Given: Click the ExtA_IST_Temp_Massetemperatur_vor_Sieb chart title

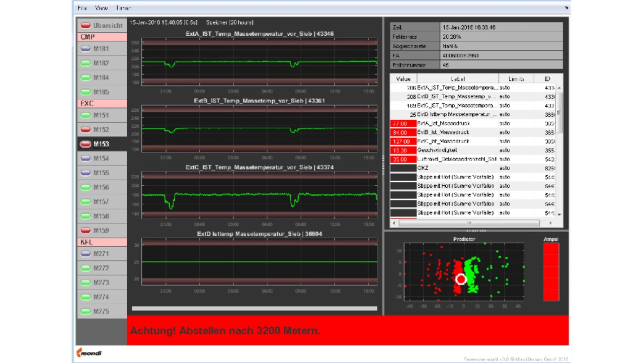Looking at the screenshot, I should [259, 34].
